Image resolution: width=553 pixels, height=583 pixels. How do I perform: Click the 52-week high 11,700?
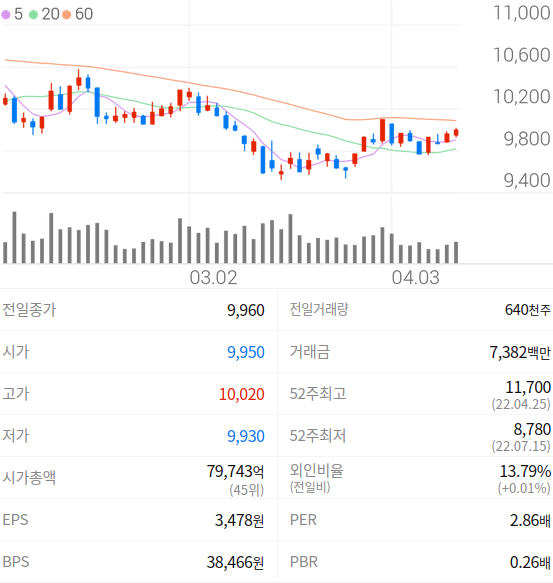[x=528, y=387]
